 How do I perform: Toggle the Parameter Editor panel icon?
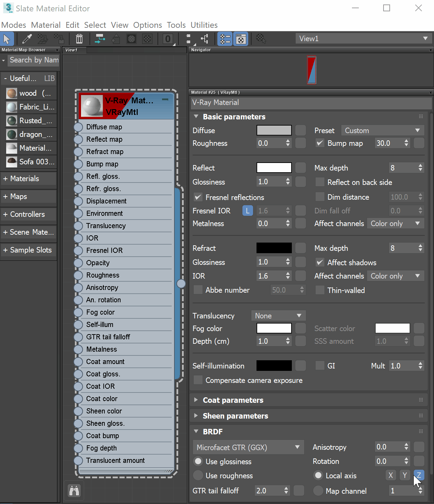point(241,39)
